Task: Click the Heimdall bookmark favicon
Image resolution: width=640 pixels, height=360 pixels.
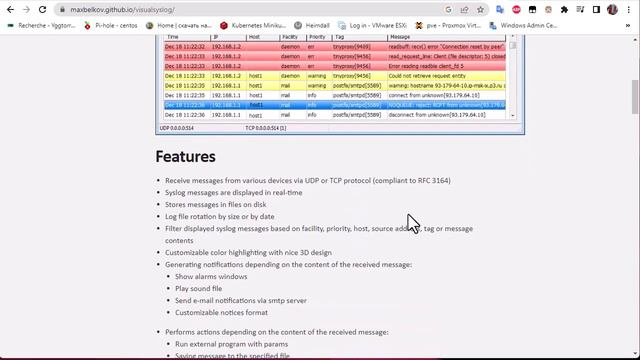Action: click(x=298, y=25)
